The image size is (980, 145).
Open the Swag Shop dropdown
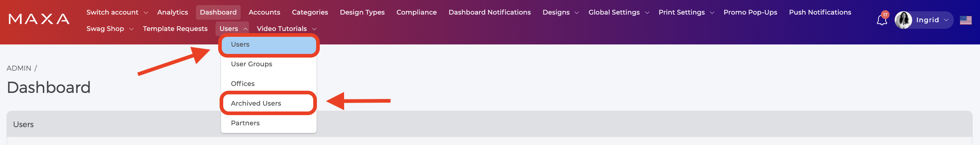coord(110,29)
